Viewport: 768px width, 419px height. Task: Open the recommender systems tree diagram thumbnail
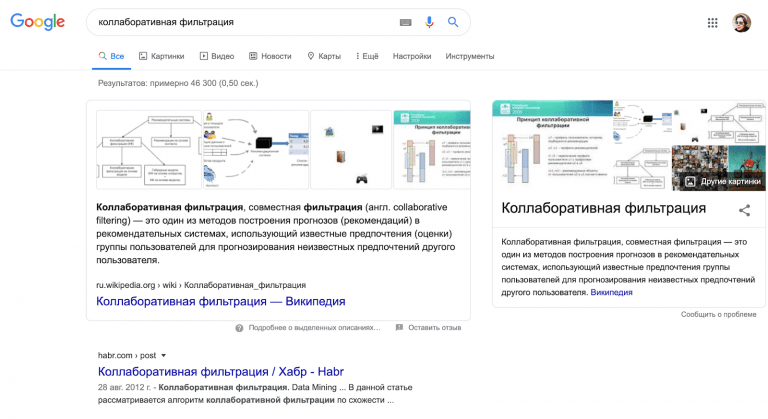point(149,149)
